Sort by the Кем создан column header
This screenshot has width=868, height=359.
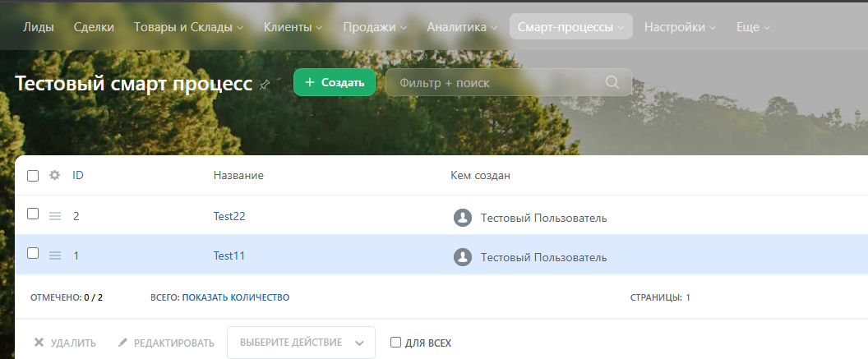pyautogui.click(x=481, y=175)
